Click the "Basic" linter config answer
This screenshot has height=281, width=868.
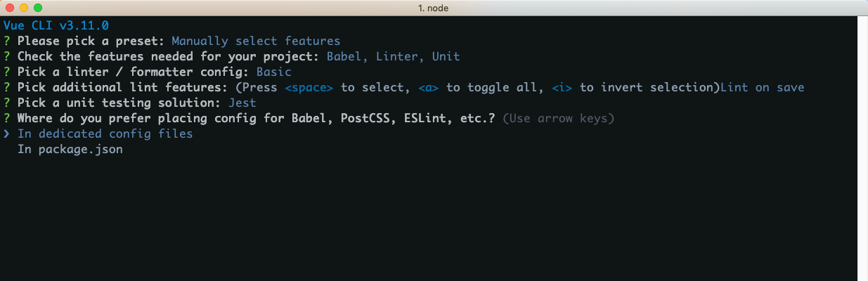(273, 72)
